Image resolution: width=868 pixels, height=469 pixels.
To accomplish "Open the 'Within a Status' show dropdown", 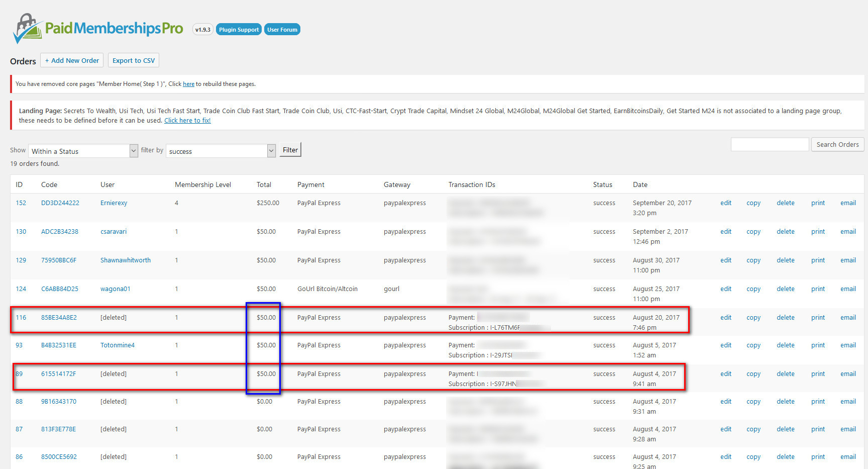I will point(83,151).
